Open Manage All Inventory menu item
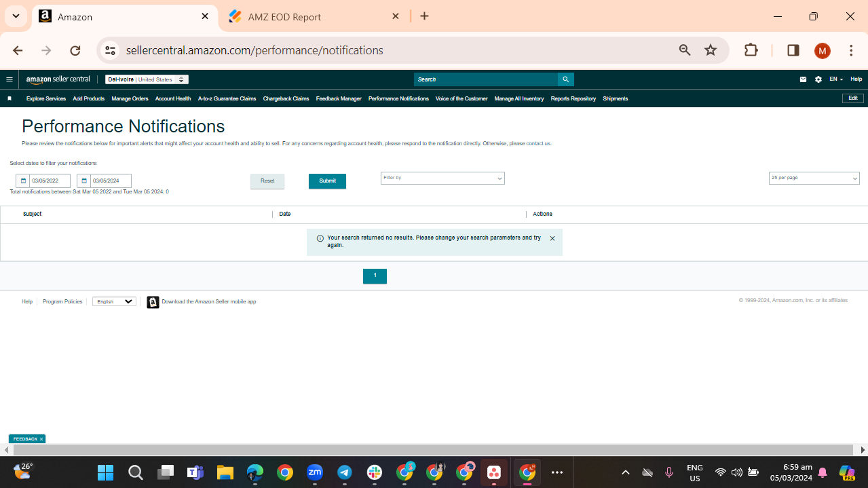Viewport: 868px width, 488px height. point(519,98)
